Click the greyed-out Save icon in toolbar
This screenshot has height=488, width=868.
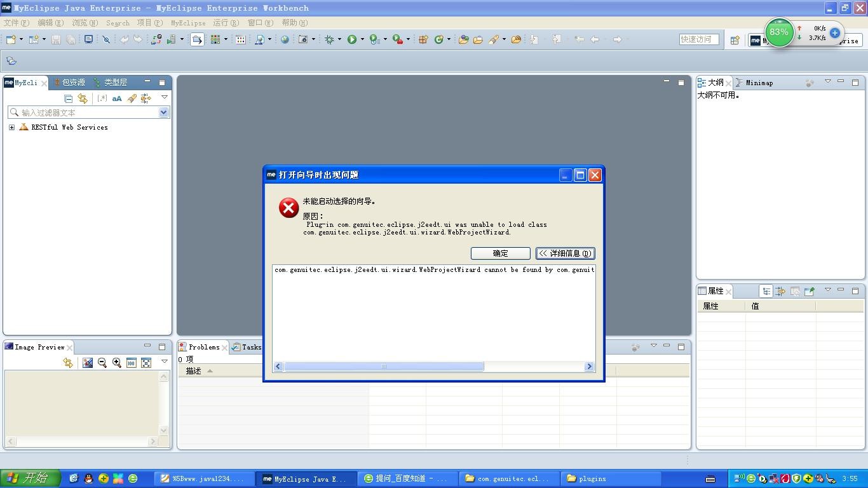click(x=56, y=39)
